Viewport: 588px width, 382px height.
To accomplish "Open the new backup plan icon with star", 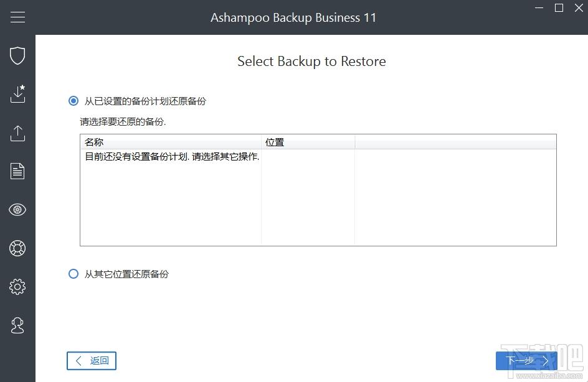I will point(17,93).
